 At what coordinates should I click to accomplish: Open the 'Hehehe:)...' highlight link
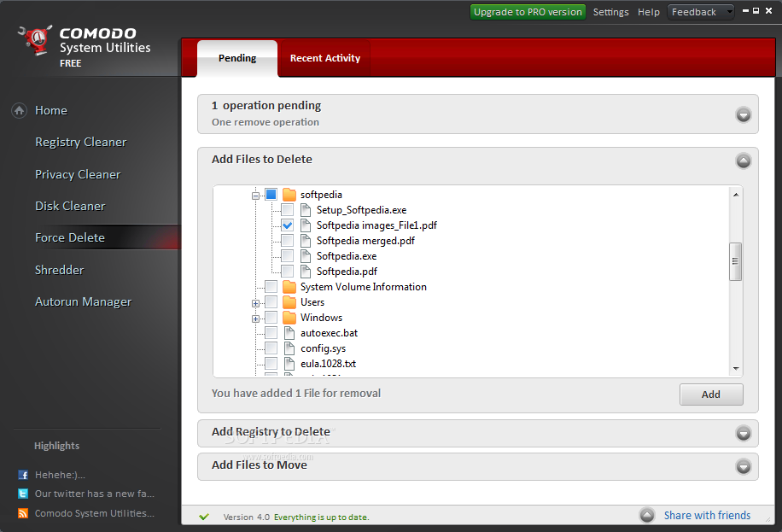(x=60, y=475)
